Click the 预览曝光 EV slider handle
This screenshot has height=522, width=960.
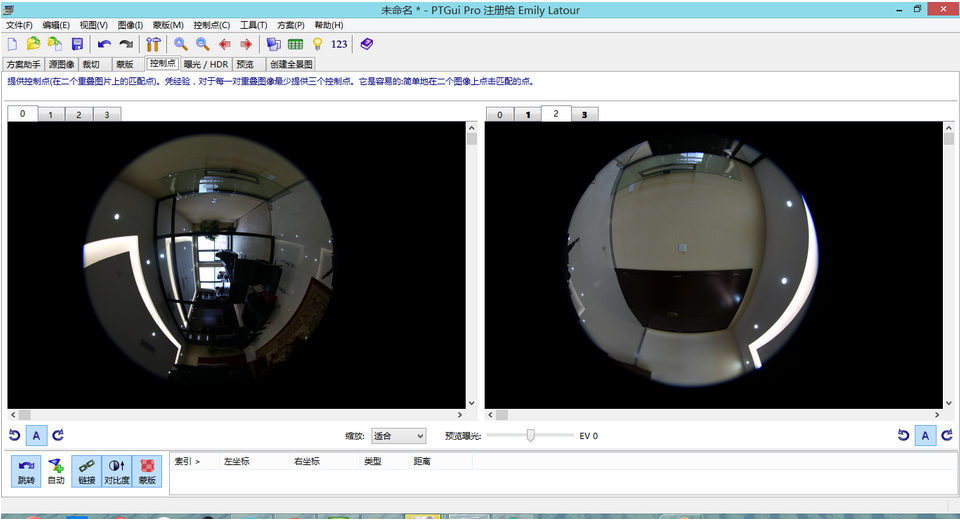(531, 435)
